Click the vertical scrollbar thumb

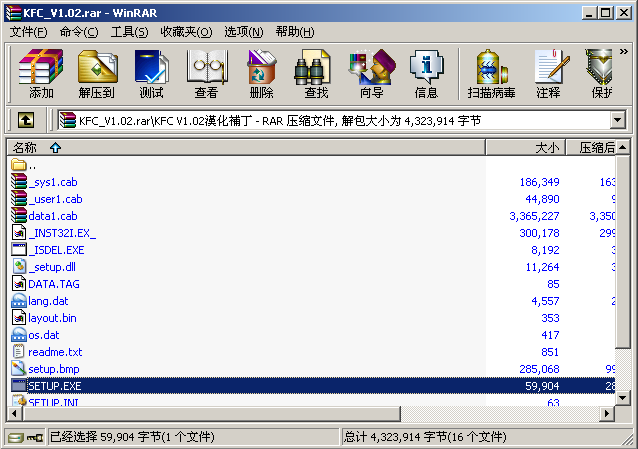click(623, 252)
